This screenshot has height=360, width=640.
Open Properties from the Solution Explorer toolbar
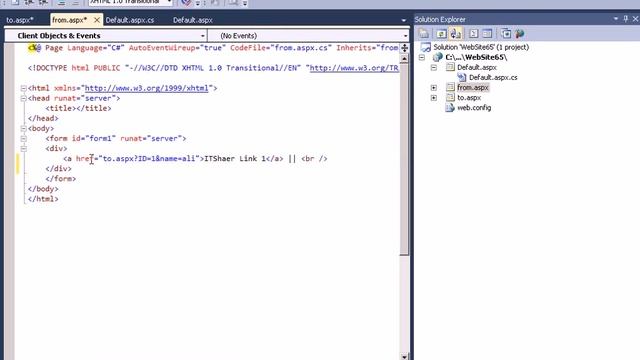coord(424,33)
